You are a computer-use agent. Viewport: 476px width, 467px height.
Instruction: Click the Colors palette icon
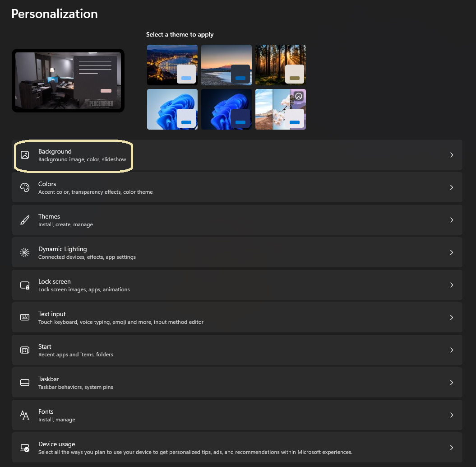pyautogui.click(x=25, y=187)
